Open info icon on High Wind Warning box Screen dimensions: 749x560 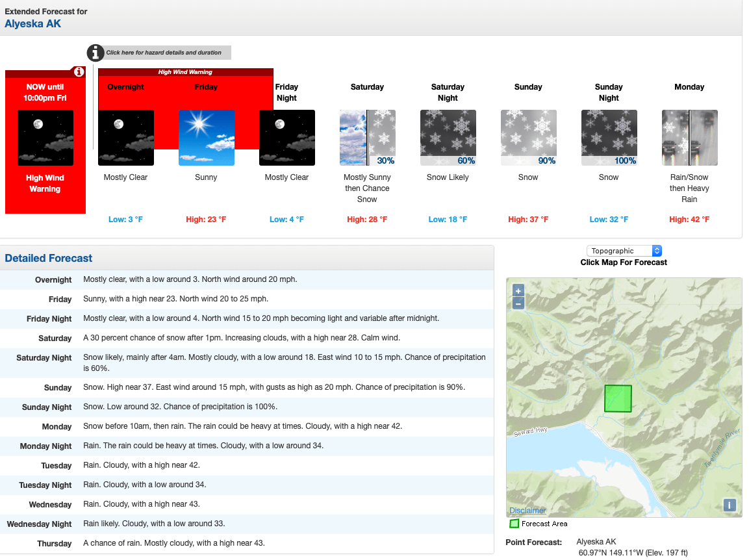point(79,71)
